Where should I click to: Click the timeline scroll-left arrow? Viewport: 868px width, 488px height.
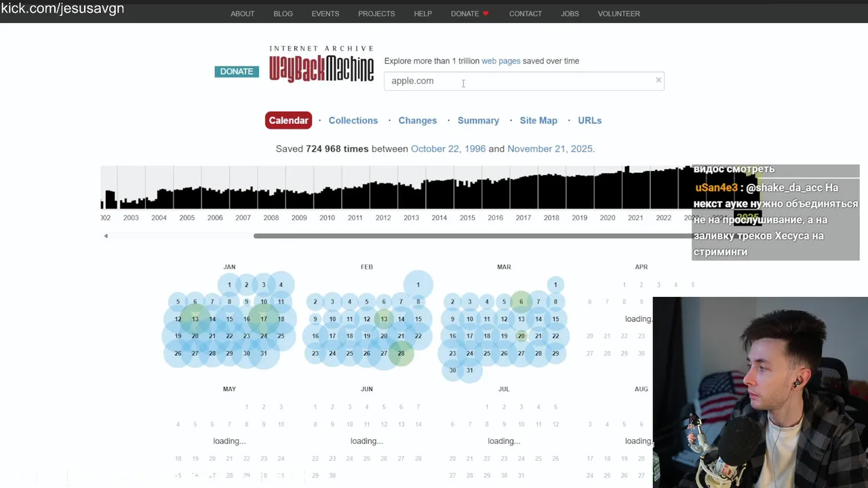point(106,236)
